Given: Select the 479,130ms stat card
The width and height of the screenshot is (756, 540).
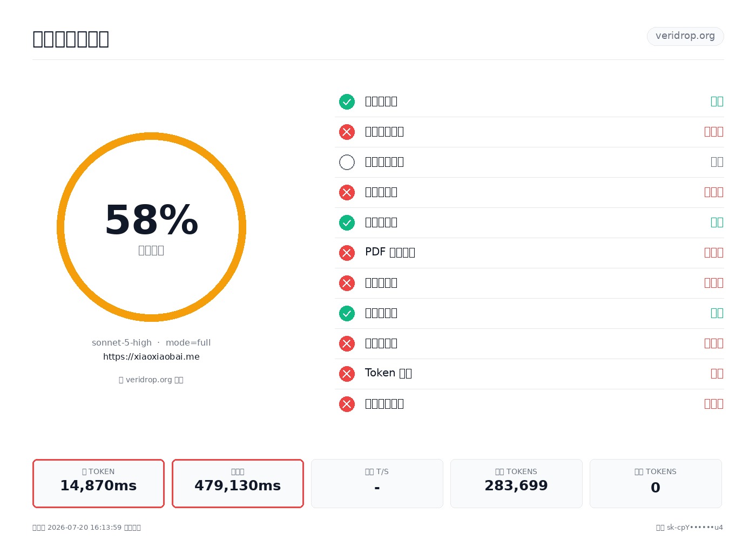Looking at the screenshot, I should click(x=238, y=483).
